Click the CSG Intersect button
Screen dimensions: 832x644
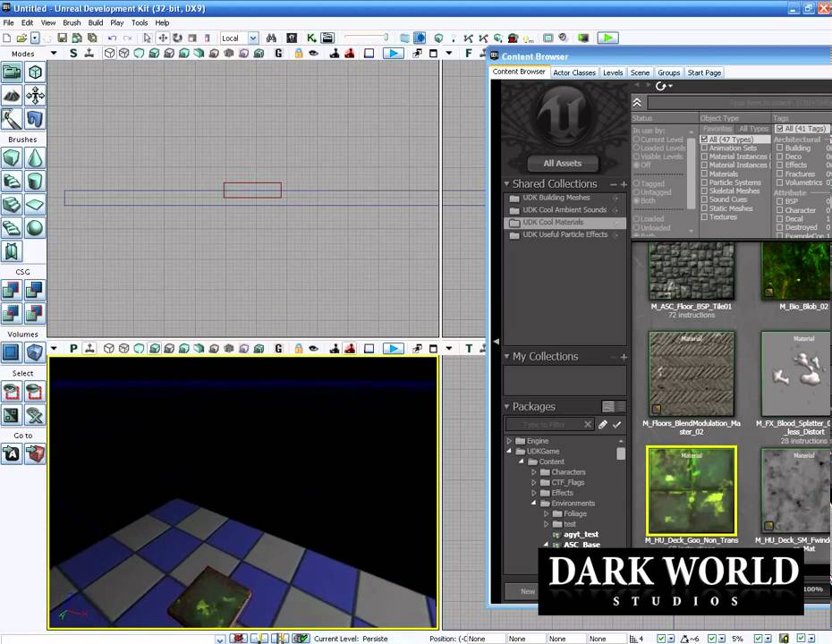point(12,314)
